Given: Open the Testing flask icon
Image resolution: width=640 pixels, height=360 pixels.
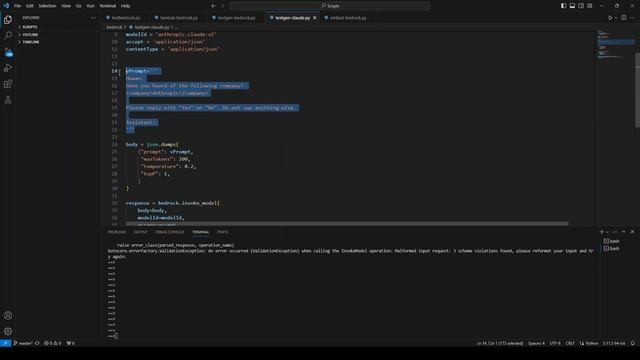Looking at the screenshot, I should 8,100.
